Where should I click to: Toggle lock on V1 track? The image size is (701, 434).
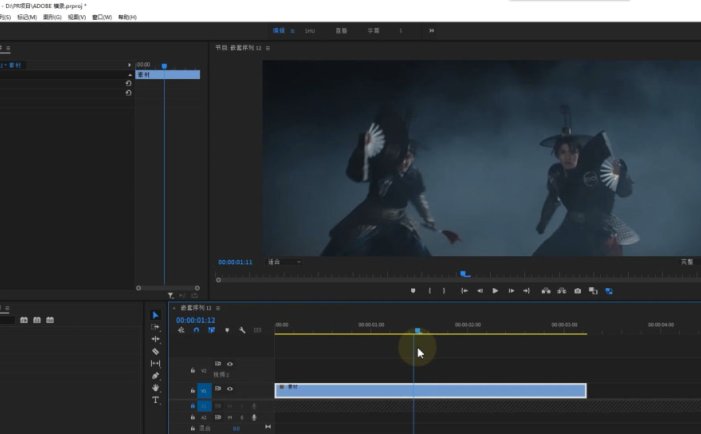(192, 389)
